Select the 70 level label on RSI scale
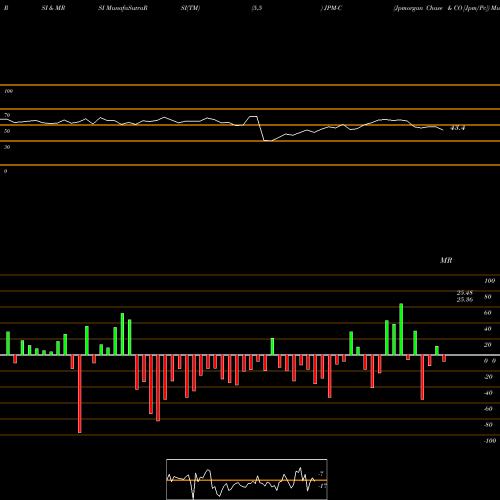500x500 pixels. click(7, 115)
